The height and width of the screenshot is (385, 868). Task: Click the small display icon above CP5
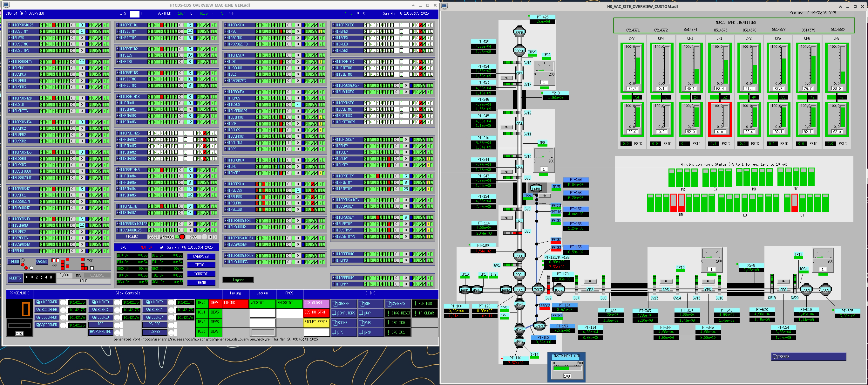point(666,281)
